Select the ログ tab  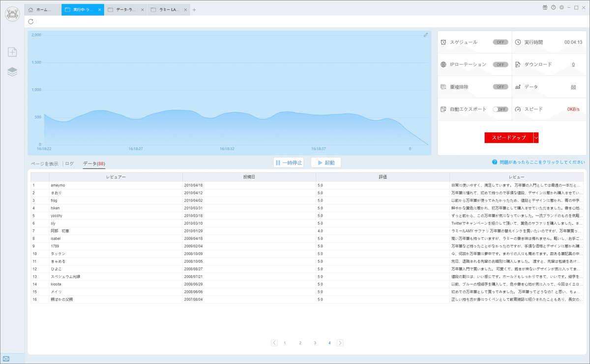[x=69, y=164]
